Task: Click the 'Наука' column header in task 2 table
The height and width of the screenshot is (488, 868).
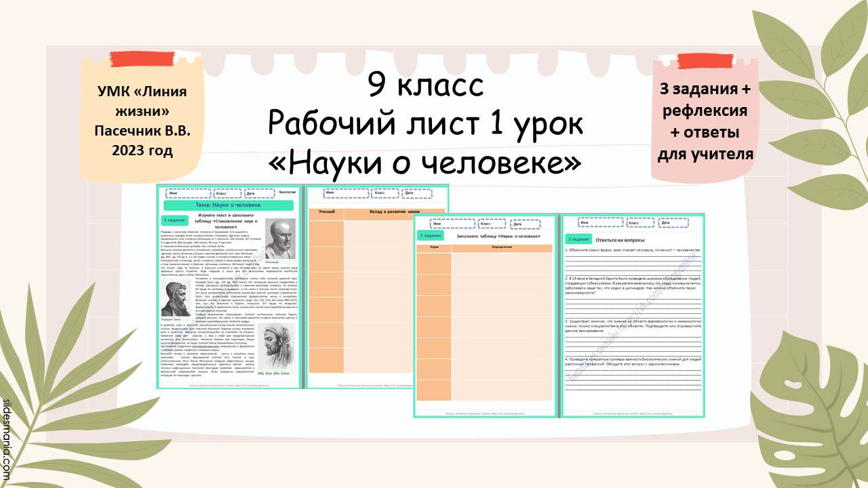Action: 434,248
